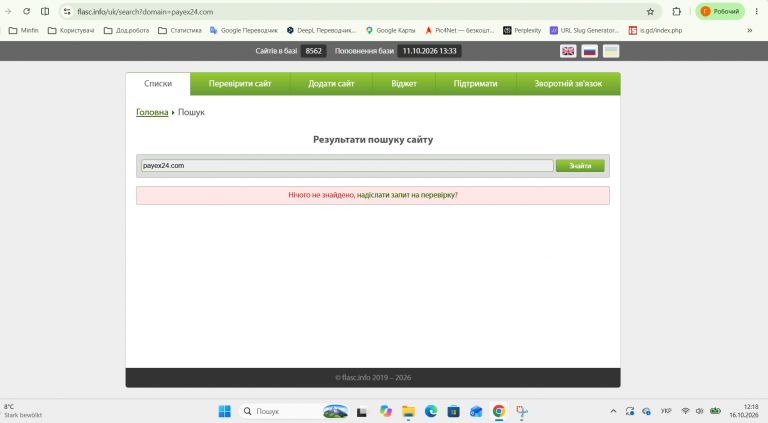Expand hidden bookmarks with double chevron
Screen dimensions: 768x423
point(749,30)
